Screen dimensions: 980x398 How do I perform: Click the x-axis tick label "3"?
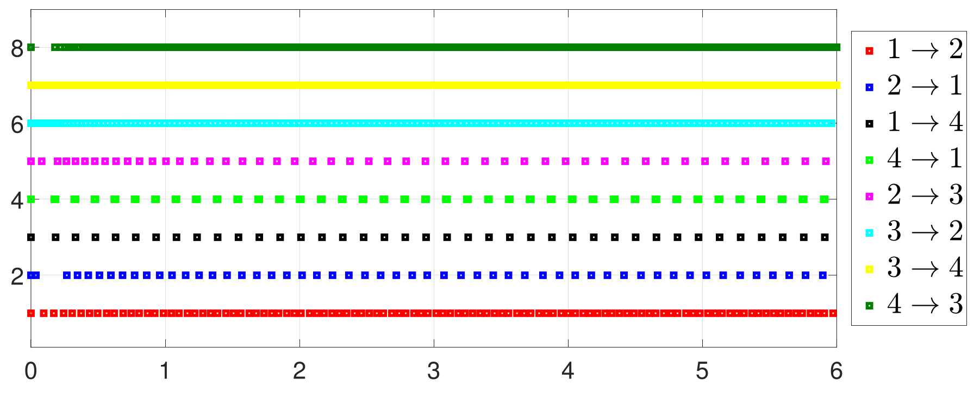pos(434,371)
